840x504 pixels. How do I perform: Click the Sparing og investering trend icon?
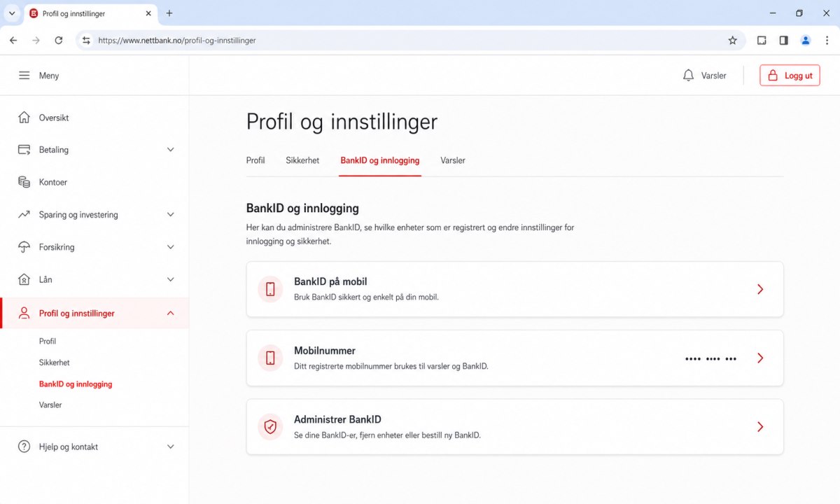24,215
